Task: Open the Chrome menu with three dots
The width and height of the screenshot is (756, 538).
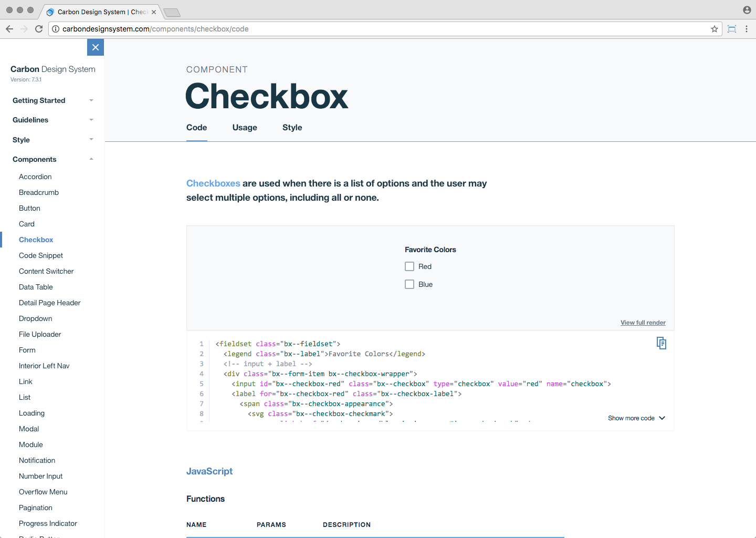Action: tap(747, 29)
